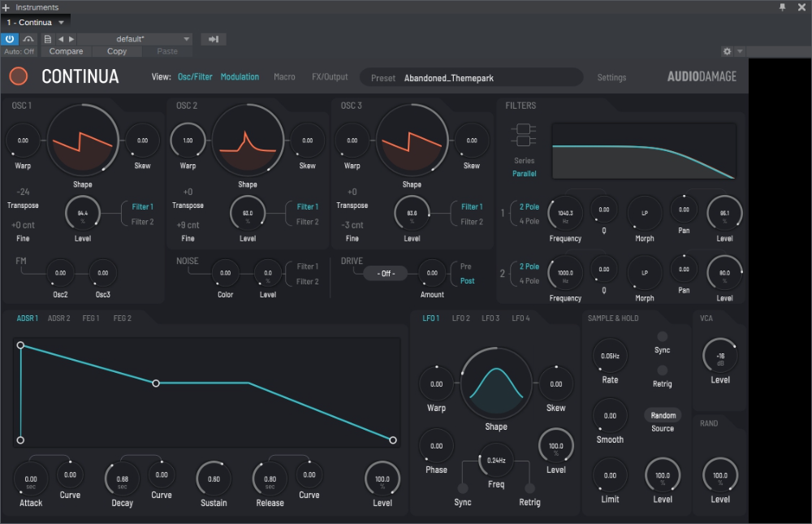Screen dimensions: 812x524
Task: Open the Sample & Hold Random source selector
Action: [x=663, y=416]
